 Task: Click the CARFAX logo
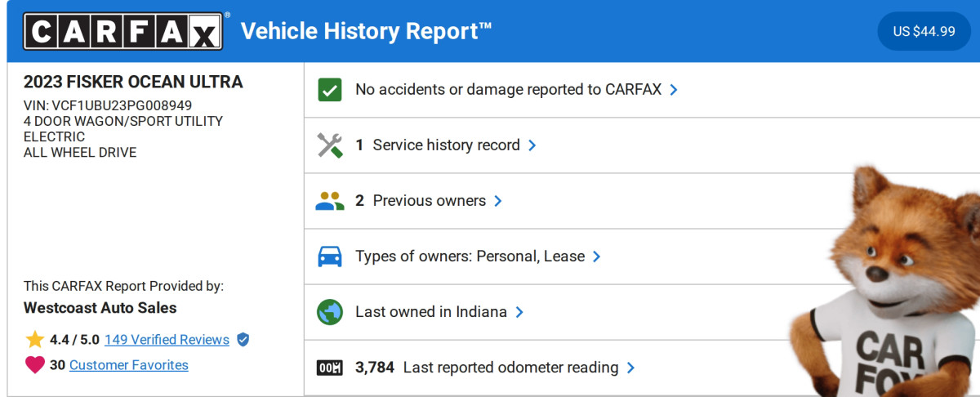click(122, 32)
